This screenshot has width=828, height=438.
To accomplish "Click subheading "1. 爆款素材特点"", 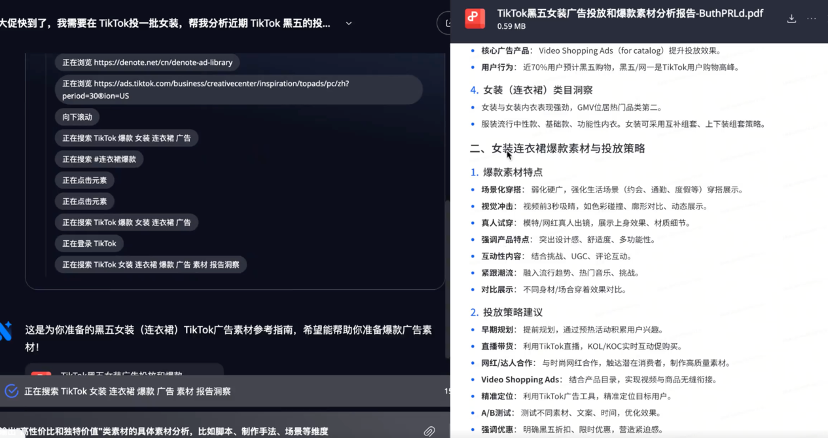I will [506, 172].
